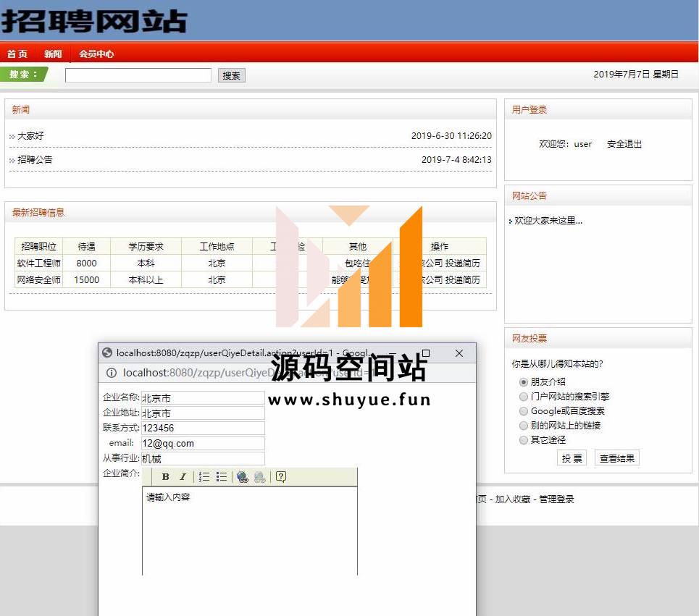Select the Google或百度搜索 poll option
Screen dimensions: 699x616
coord(524,411)
